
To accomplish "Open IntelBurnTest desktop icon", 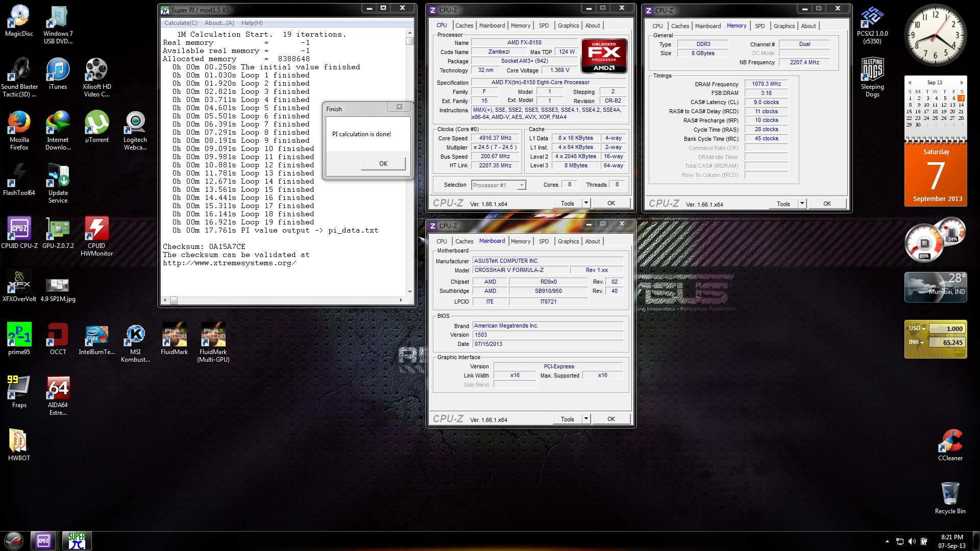I will click(x=96, y=339).
